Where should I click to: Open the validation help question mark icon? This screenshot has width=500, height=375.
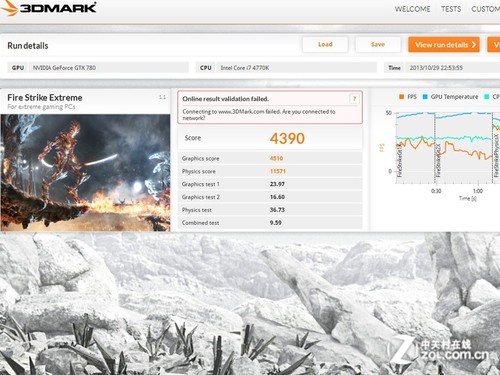click(354, 99)
